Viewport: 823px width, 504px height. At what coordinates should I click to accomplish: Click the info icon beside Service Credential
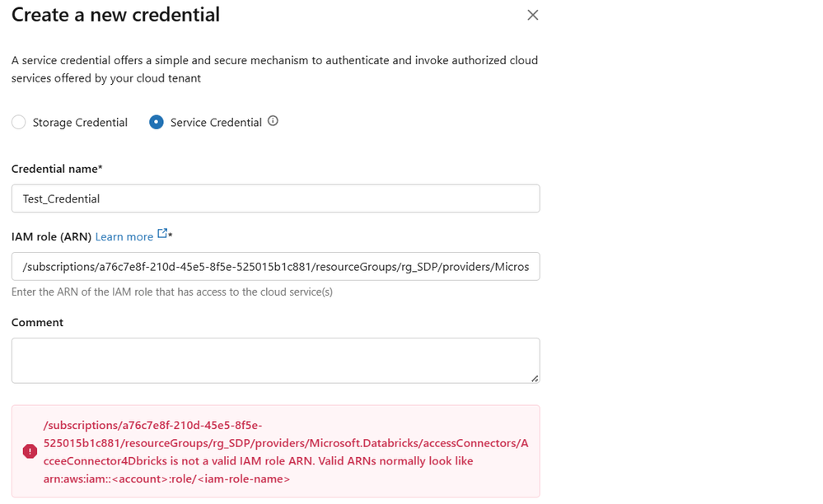(x=274, y=119)
